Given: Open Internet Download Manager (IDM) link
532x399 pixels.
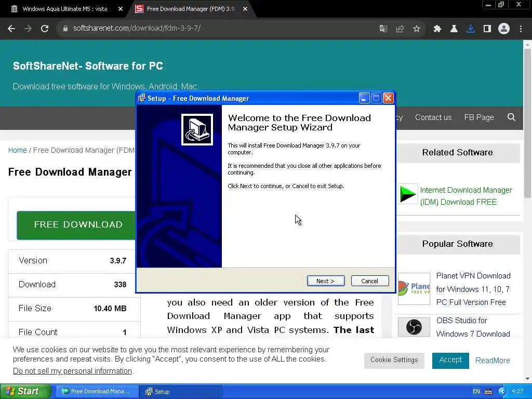Looking at the screenshot, I should 466,196.
